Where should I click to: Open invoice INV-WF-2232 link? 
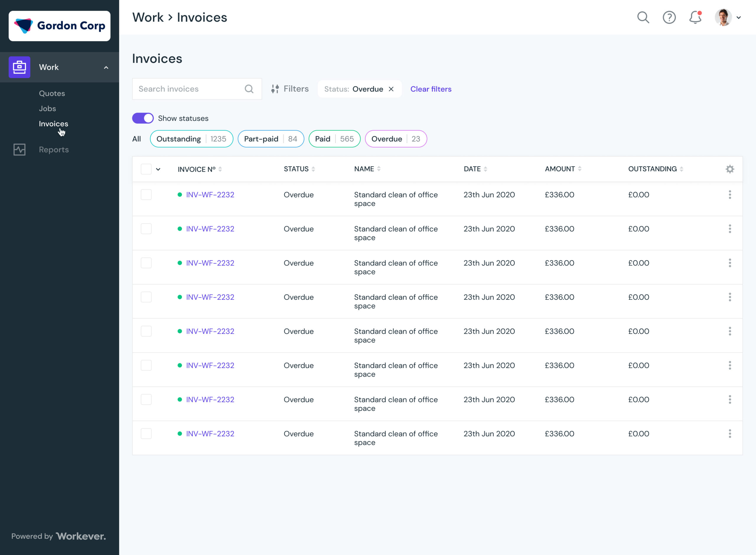(210, 194)
